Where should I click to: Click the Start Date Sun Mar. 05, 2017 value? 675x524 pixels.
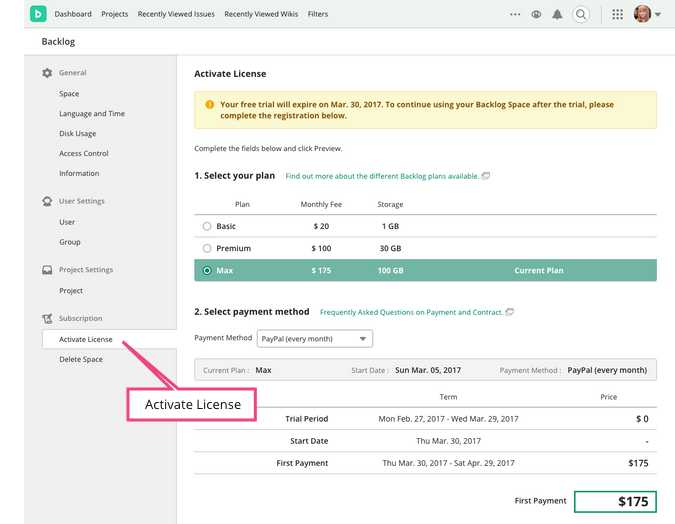[x=428, y=370]
